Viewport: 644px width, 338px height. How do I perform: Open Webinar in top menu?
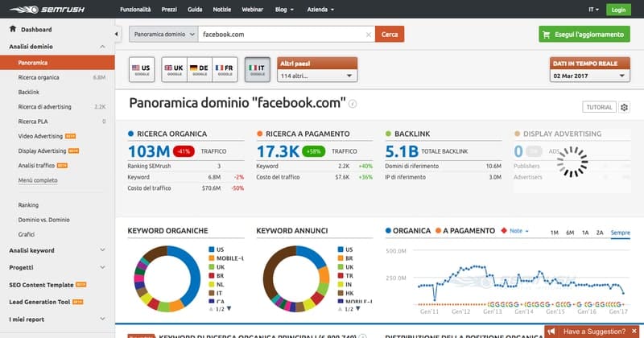[252, 10]
